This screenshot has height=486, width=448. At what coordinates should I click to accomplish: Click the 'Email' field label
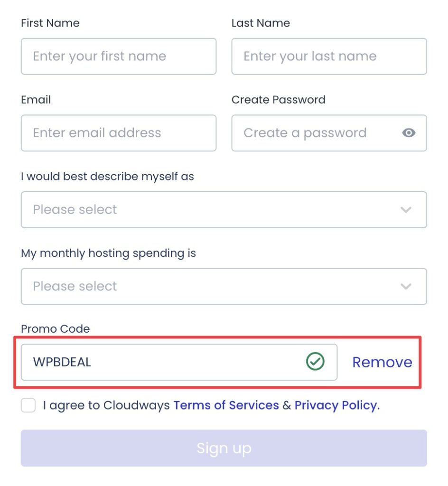tap(36, 100)
